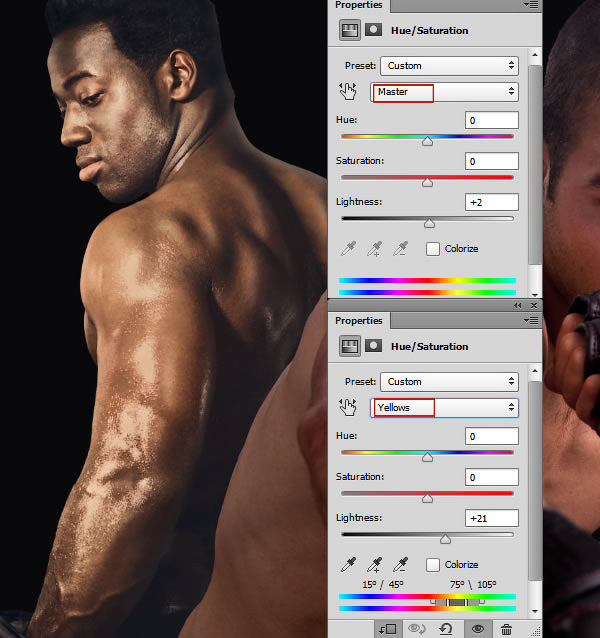The image size is (600, 638).
Task: Select the upper Properties tab
Action: coord(358,5)
